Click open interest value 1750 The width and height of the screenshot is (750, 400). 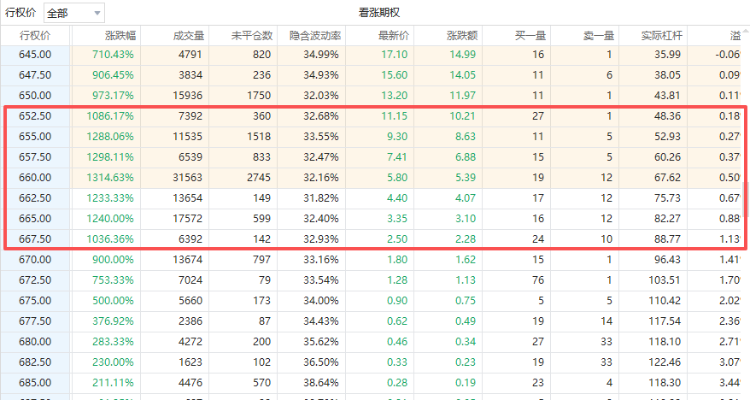(x=259, y=96)
